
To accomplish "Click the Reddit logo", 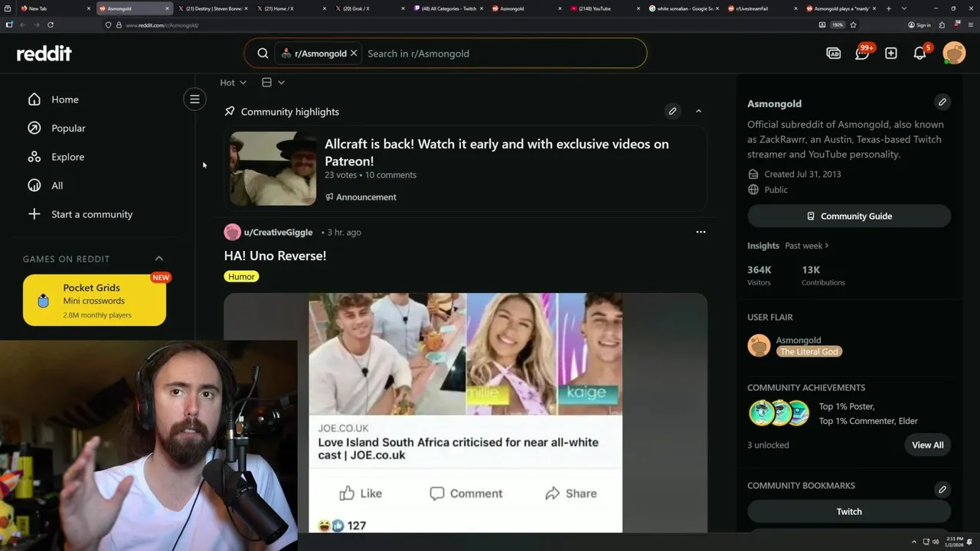I will pos(44,54).
